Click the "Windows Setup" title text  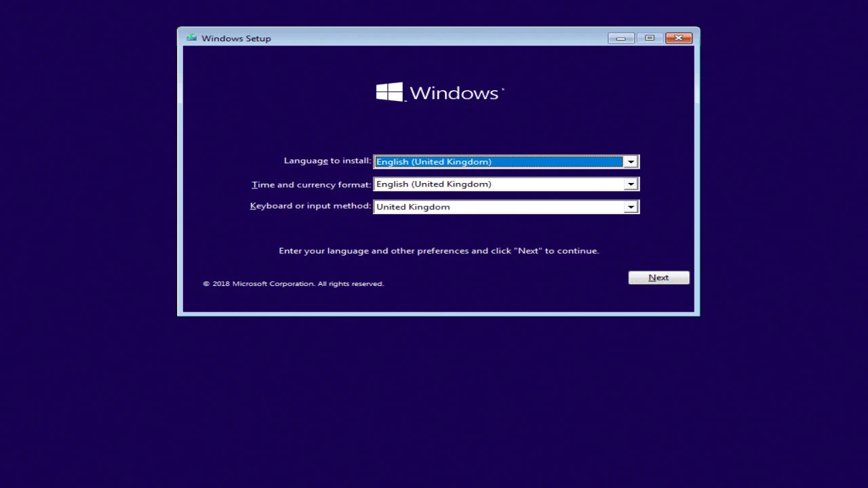(x=236, y=39)
